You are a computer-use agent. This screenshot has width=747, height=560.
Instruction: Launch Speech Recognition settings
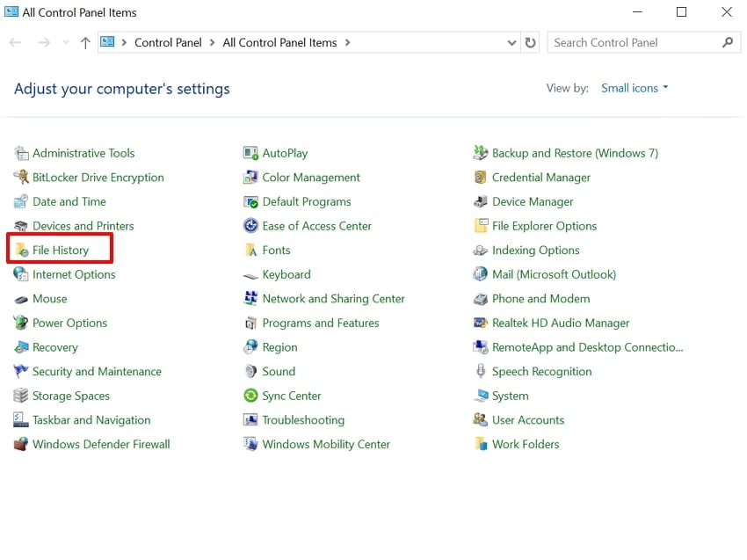point(540,371)
